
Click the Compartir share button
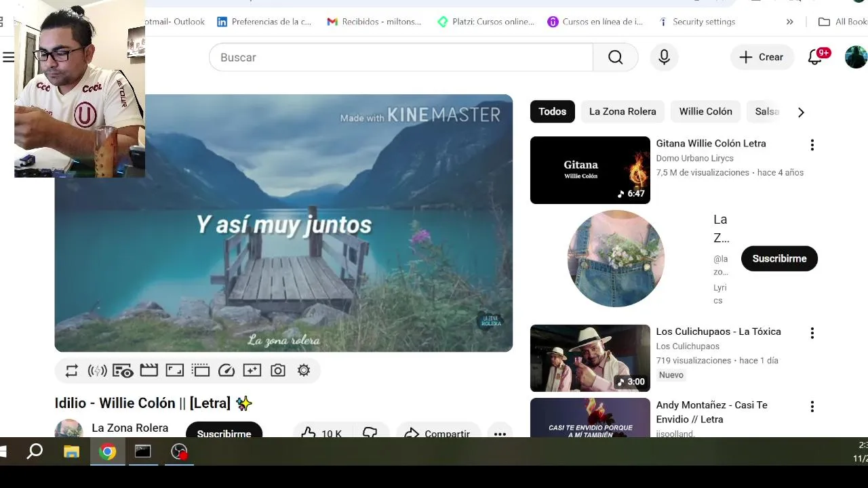pos(438,434)
